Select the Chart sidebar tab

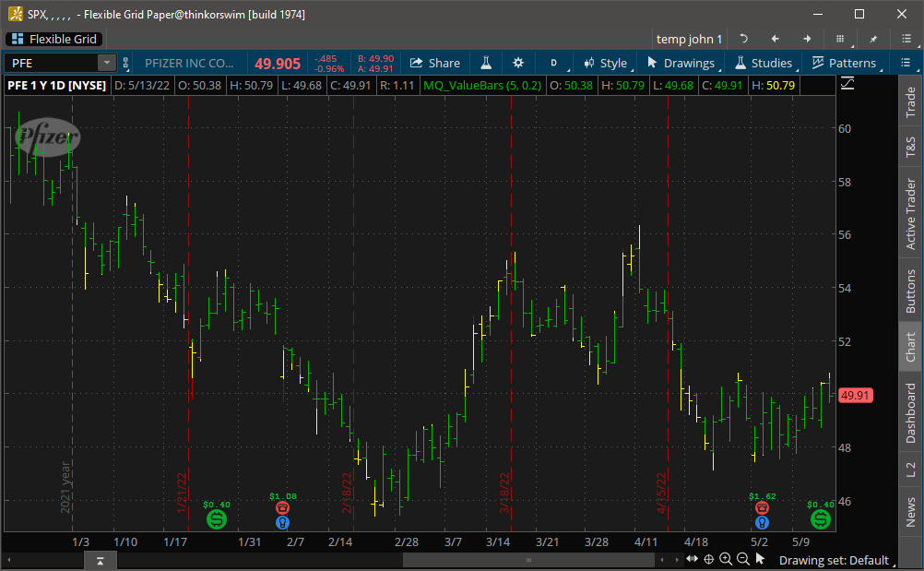point(910,347)
